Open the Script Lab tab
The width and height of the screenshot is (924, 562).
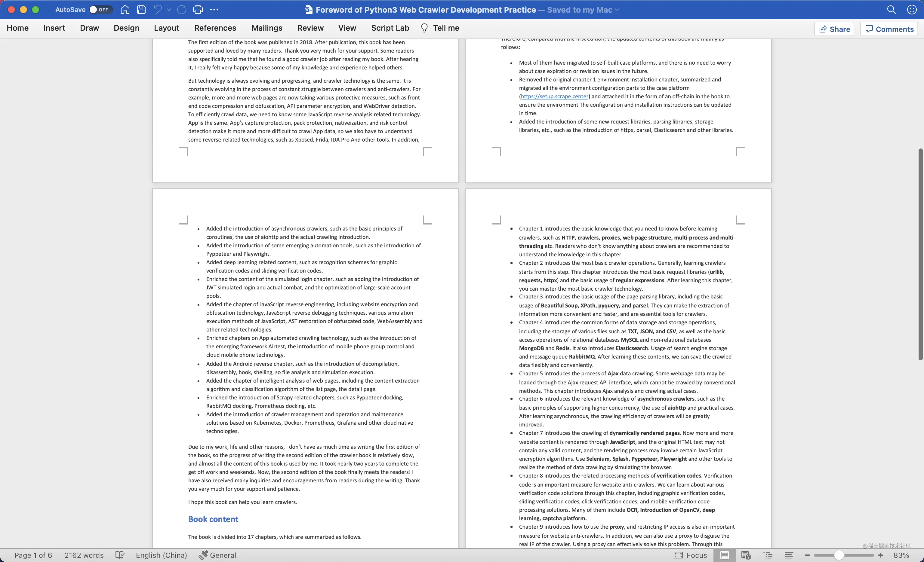click(x=390, y=28)
